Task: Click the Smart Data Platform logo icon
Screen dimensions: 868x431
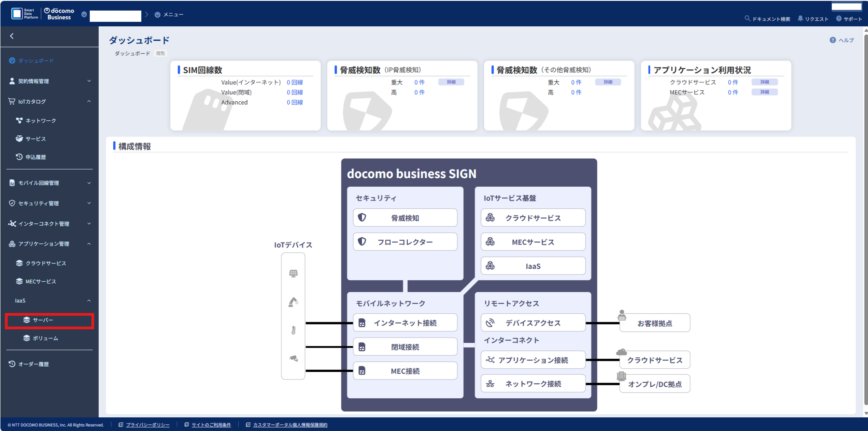Action: (17, 14)
